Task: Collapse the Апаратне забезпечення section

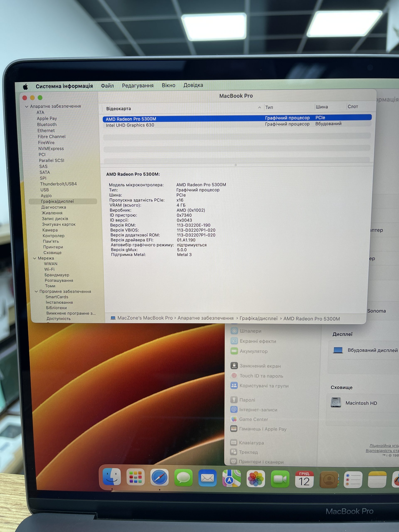Action: pos(27,107)
